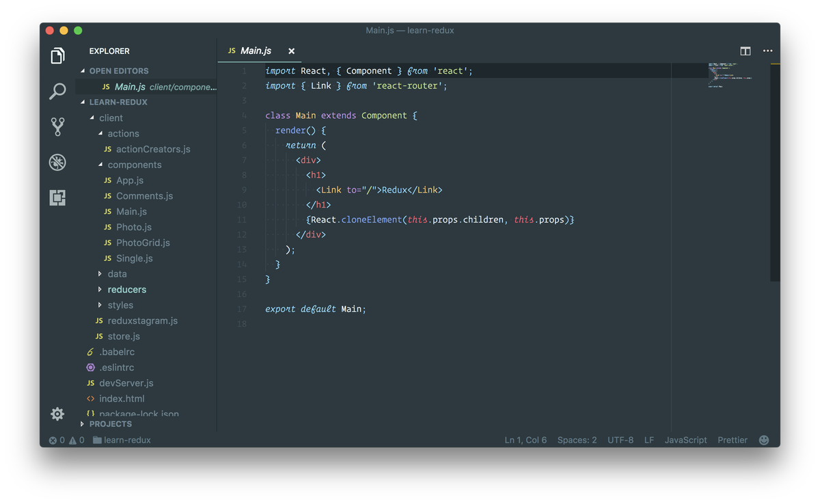The height and width of the screenshot is (504, 820).
Task: Change file encoding UTF-8
Action: pos(620,440)
